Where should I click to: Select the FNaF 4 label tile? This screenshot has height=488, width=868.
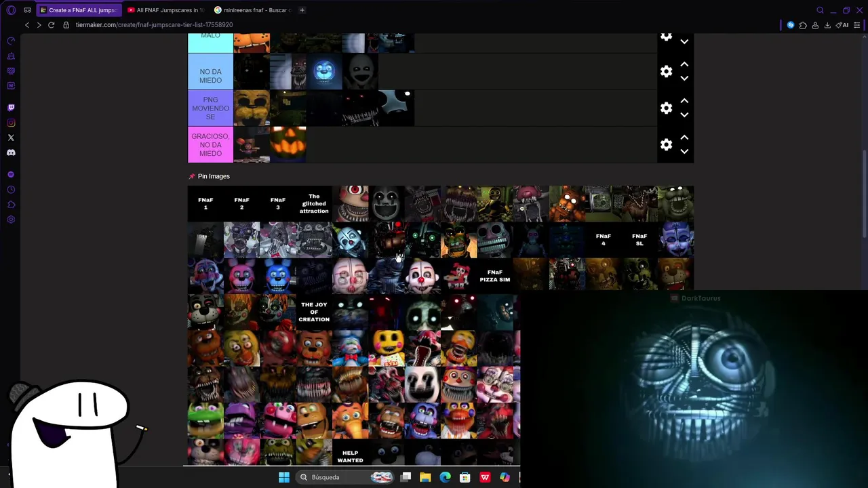pyautogui.click(x=603, y=239)
